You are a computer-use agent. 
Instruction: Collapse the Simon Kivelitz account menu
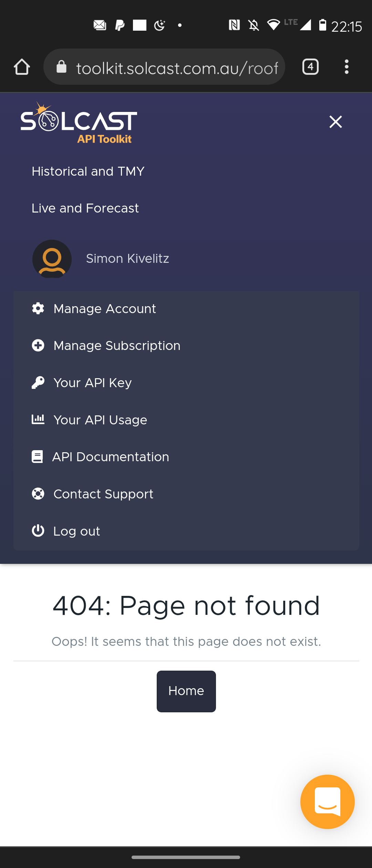(127, 259)
